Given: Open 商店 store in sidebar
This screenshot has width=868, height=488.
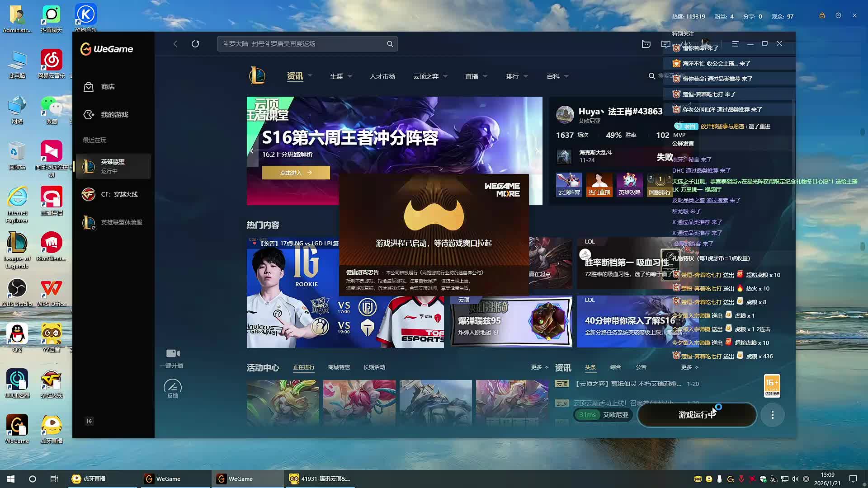Looking at the screenshot, I should click(x=108, y=87).
